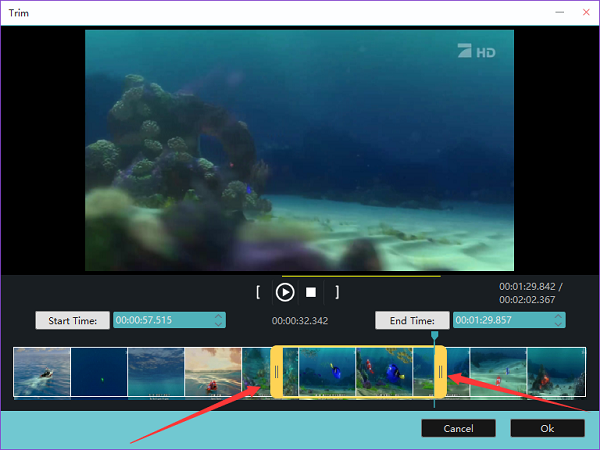Click the blue Dory fish thumbnail in selection
This screenshot has height=450, width=600.
(x=327, y=372)
